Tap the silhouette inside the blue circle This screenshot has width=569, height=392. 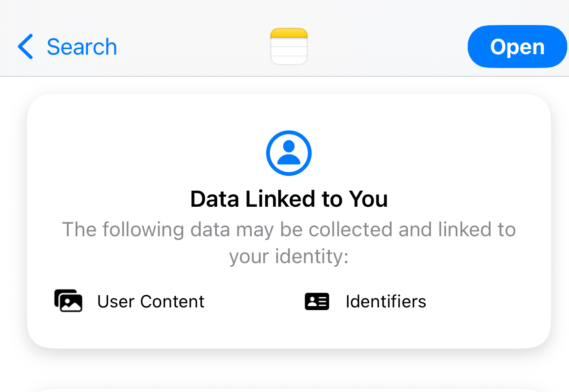(x=289, y=153)
